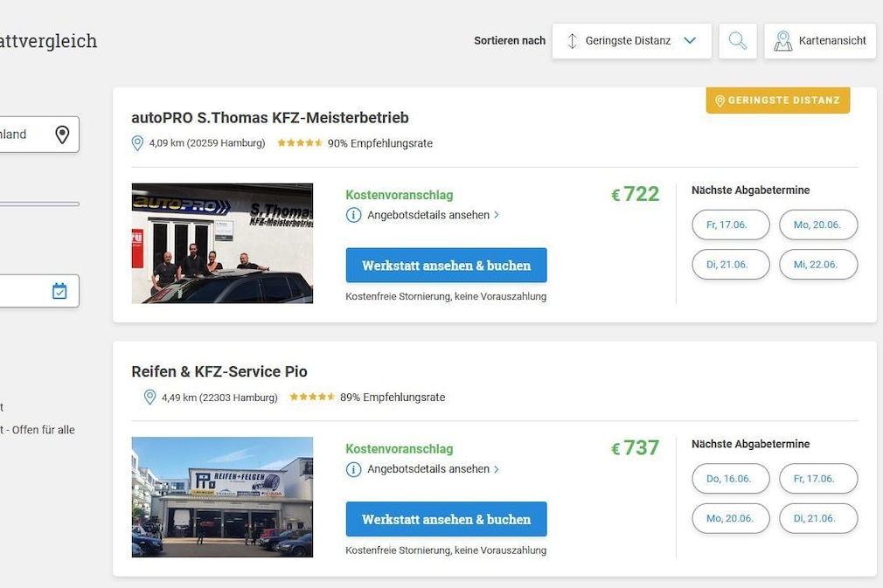Click the location pin in address field
This screenshot has height=588, width=883.
pos(62,135)
